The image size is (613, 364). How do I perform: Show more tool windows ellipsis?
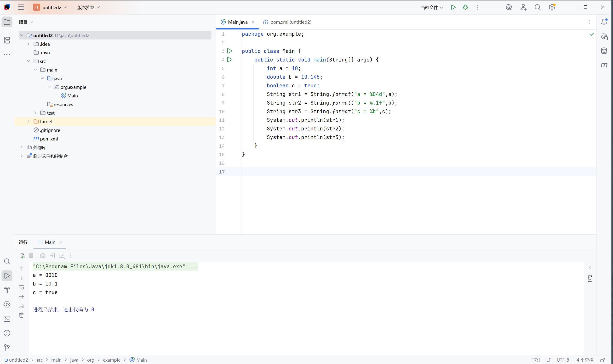(7, 55)
